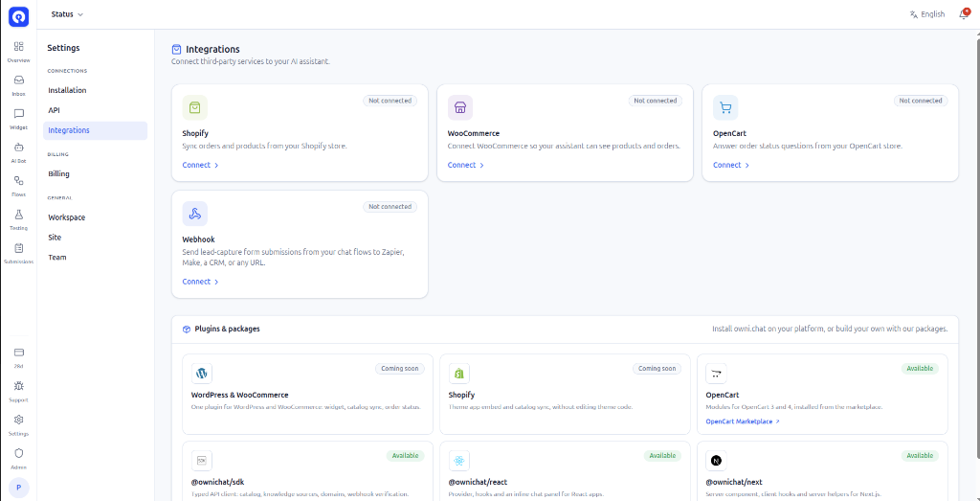Click the @ownichat/react Available badge
This screenshot has height=501, width=980.
pos(662,455)
